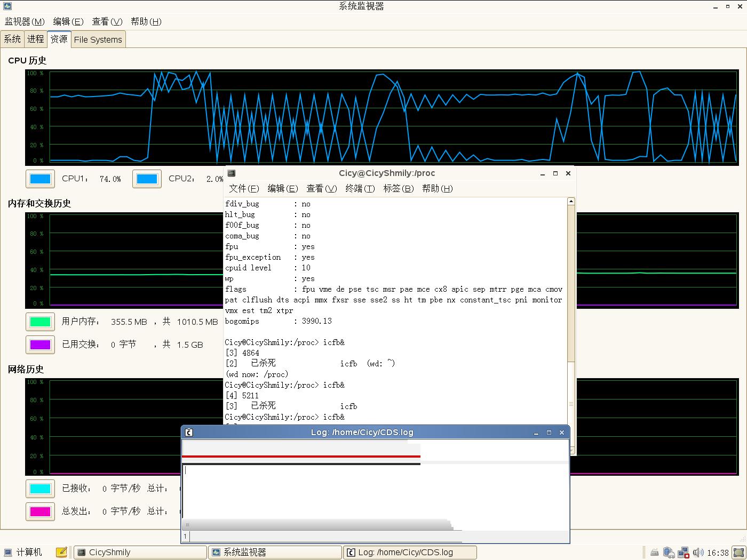The width and height of the screenshot is (747, 560).
Task: Click the 总发出 magenta color swatch
Action: coord(40,511)
